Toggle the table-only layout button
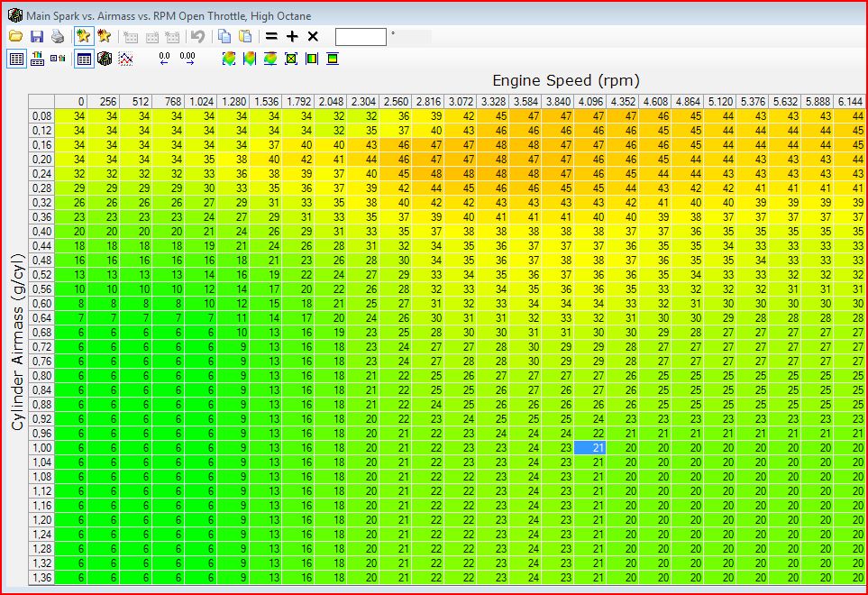868x595 pixels. tap(16, 59)
